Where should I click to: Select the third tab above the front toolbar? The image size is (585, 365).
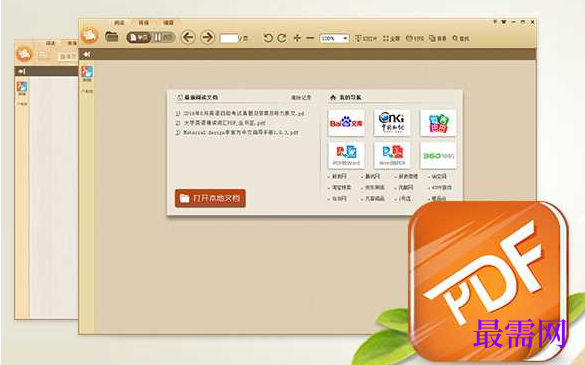tap(168, 23)
